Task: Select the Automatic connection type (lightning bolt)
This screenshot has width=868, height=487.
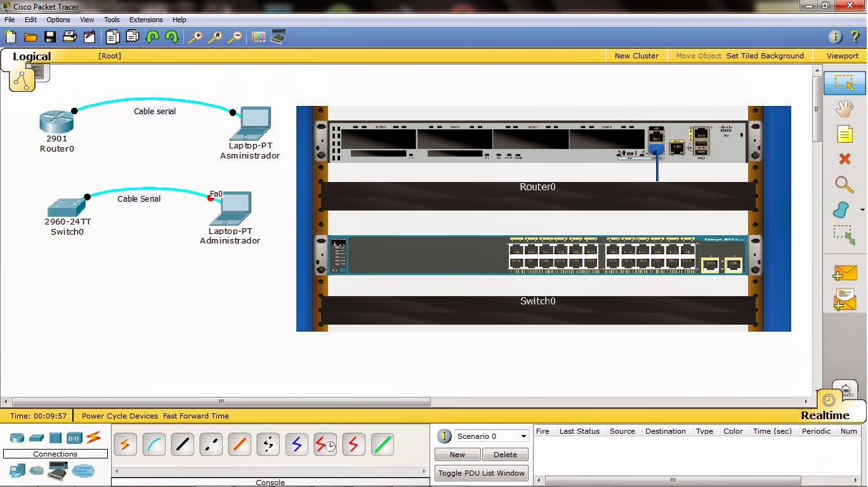Action: tap(125, 445)
